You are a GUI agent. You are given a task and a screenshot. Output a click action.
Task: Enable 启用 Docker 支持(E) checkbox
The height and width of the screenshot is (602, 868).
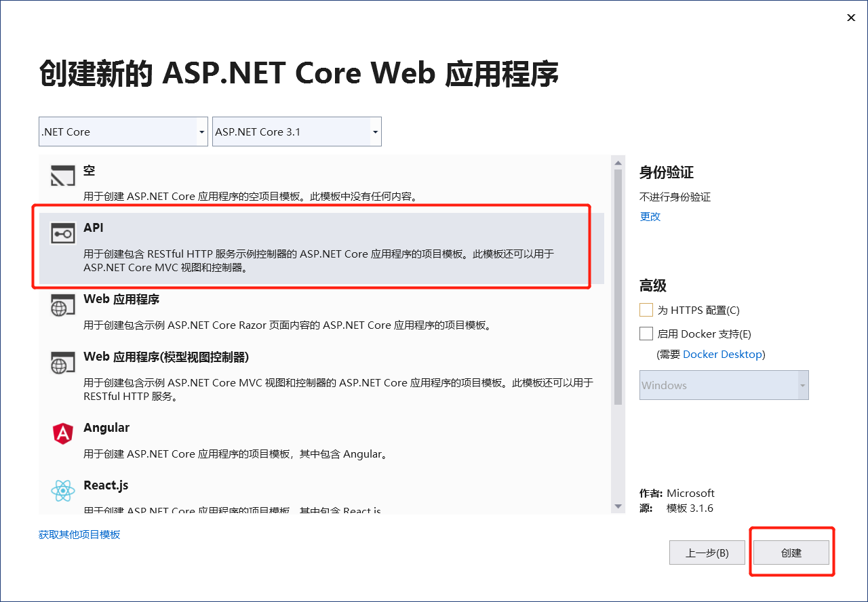(x=646, y=334)
